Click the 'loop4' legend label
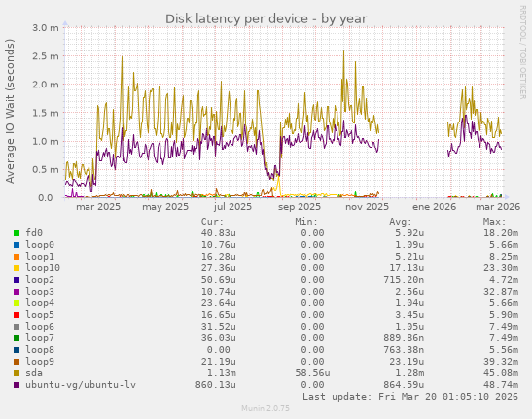The height and width of the screenshot is (419, 532). pyautogui.click(x=40, y=303)
